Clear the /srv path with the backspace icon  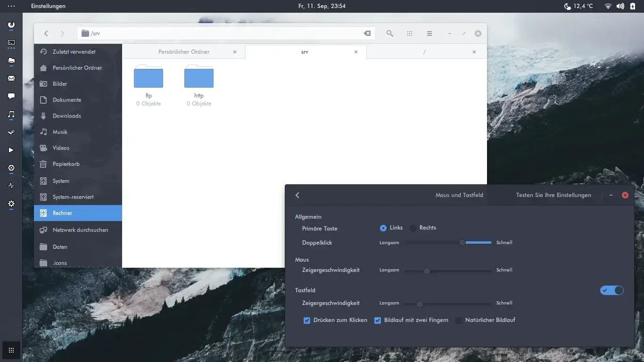point(367,33)
